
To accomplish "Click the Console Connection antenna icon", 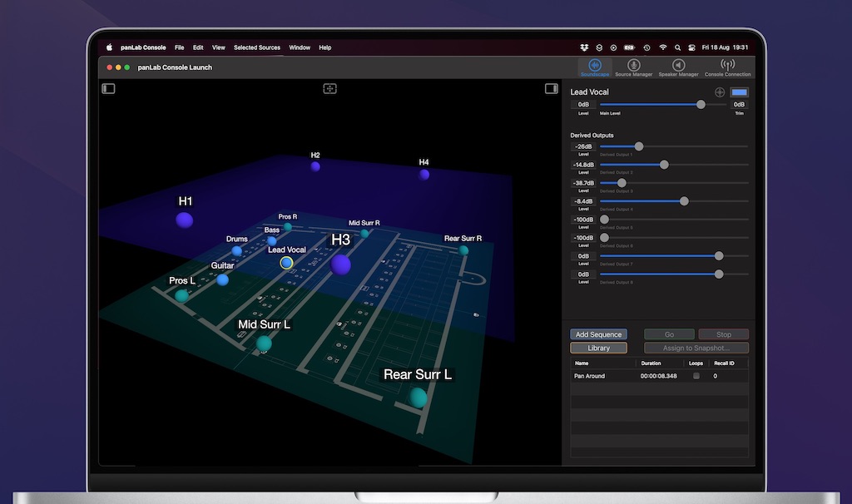I will click(727, 66).
